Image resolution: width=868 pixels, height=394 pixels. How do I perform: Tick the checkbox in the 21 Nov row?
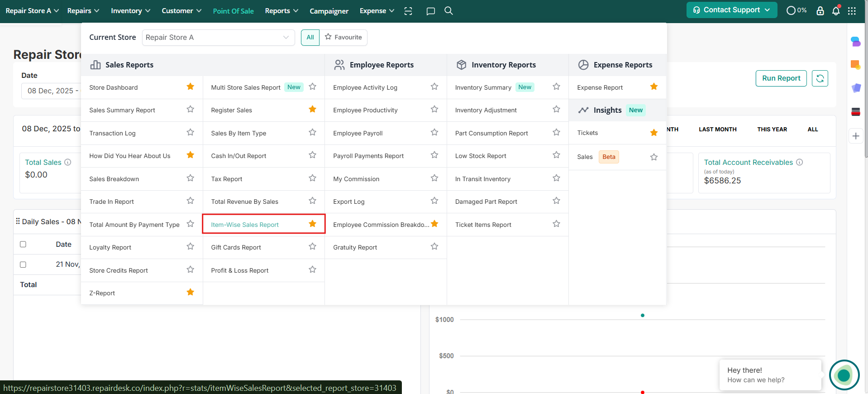coord(23,264)
